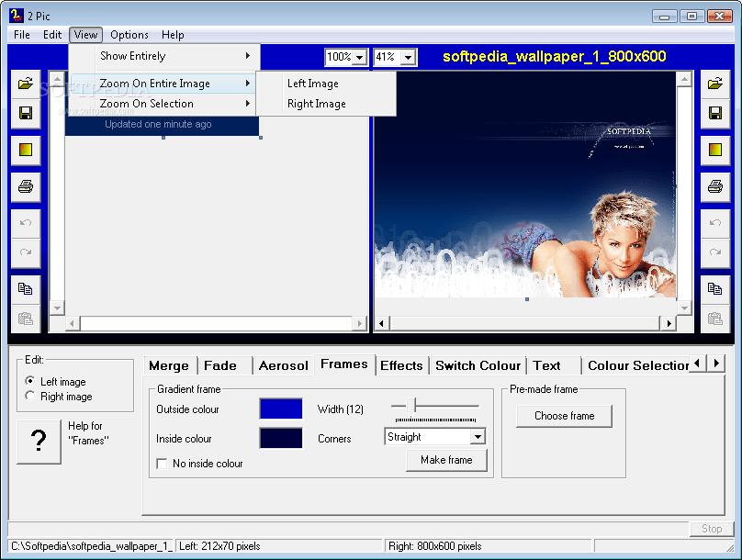The width and height of the screenshot is (742, 560).
Task: Click the 2 Pic application icon in title bar
Action: pos(17,15)
